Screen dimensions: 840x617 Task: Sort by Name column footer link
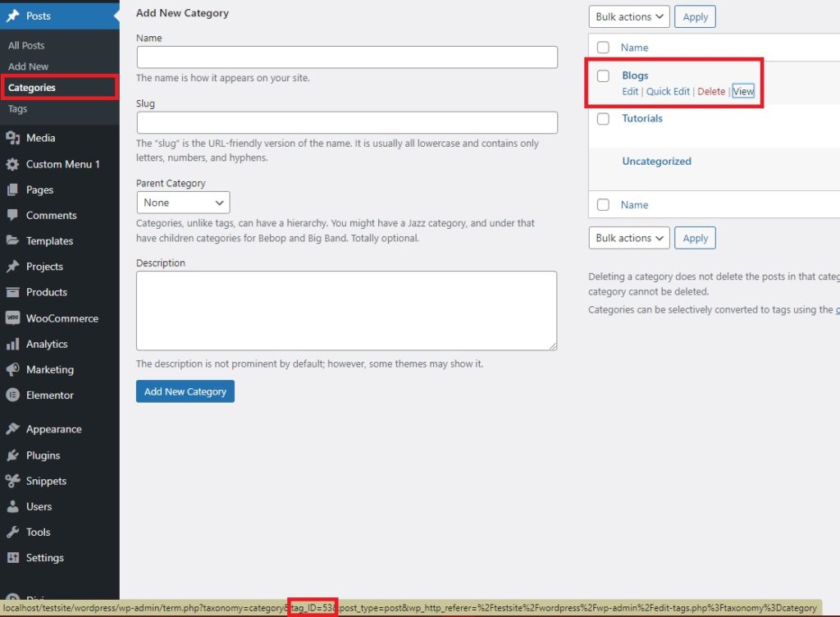[x=634, y=204]
